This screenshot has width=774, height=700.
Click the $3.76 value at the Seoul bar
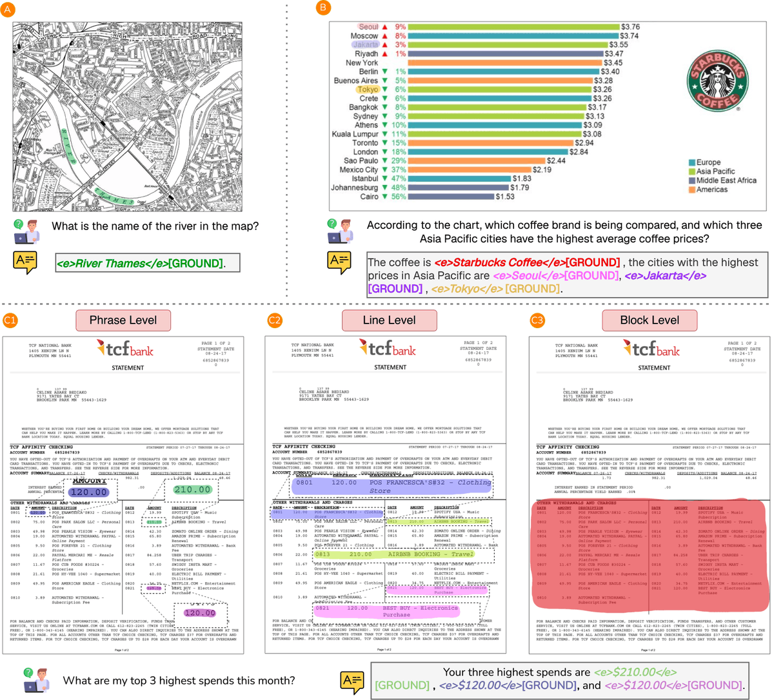pyautogui.click(x=630, y=27)
